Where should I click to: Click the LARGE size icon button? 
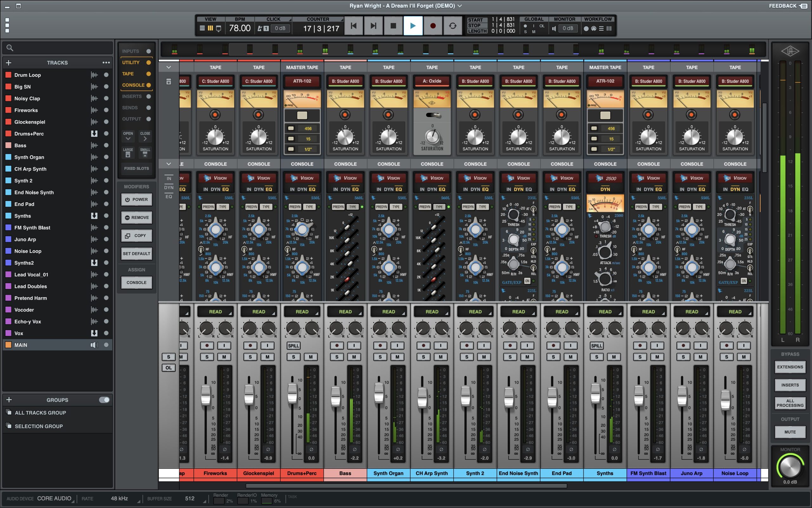pyautogui.click(x=128, y=152)
